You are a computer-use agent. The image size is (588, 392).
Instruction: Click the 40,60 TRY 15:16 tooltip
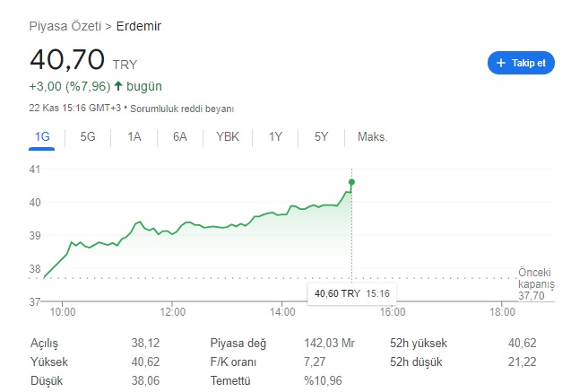pyautogui.click(x=351, y=293)
